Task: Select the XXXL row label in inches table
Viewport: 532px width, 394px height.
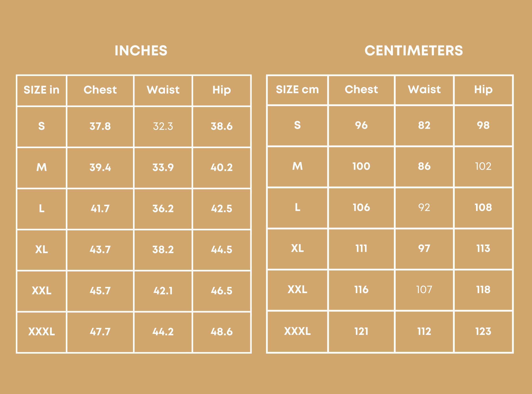Action: (42, 332)
